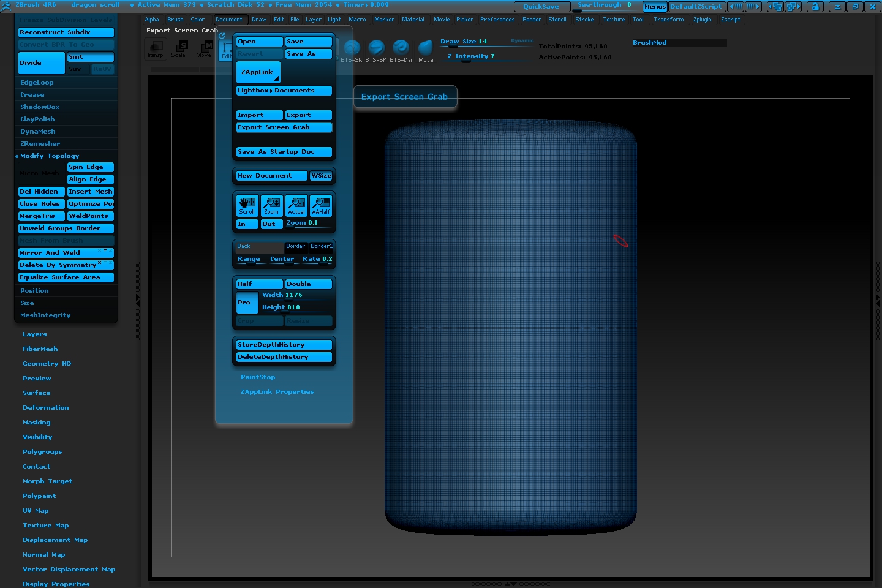Click the lock icon in the title bar
The height and width of the screenshot is (588, 882).
815,7
